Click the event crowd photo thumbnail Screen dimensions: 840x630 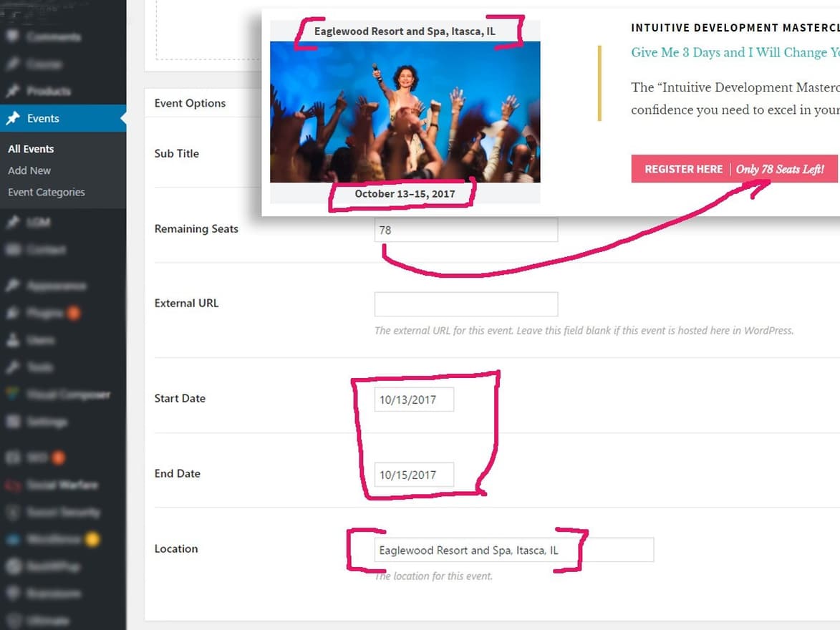coord(405,112)
